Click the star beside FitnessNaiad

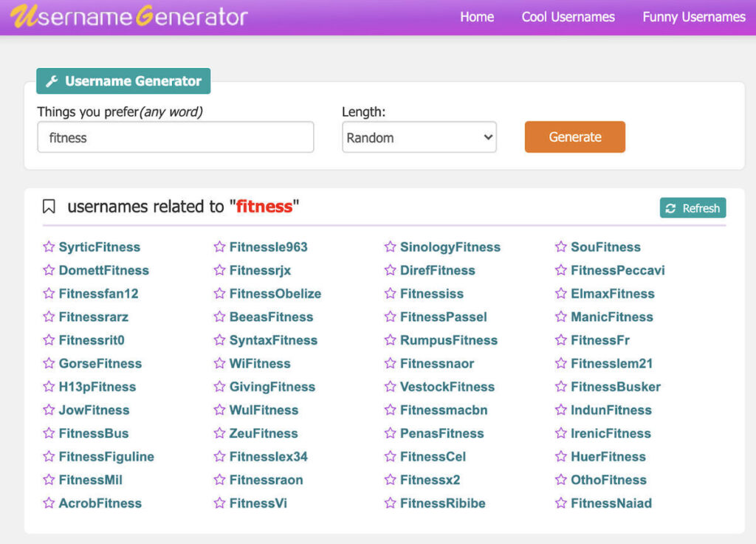pos(560,503)
